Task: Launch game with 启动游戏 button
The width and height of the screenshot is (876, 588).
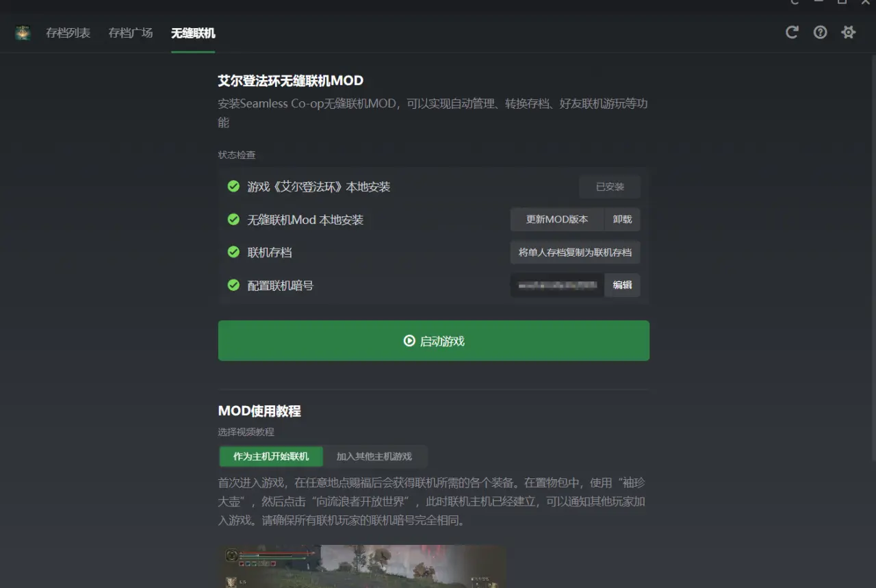Action: (434, 341)
